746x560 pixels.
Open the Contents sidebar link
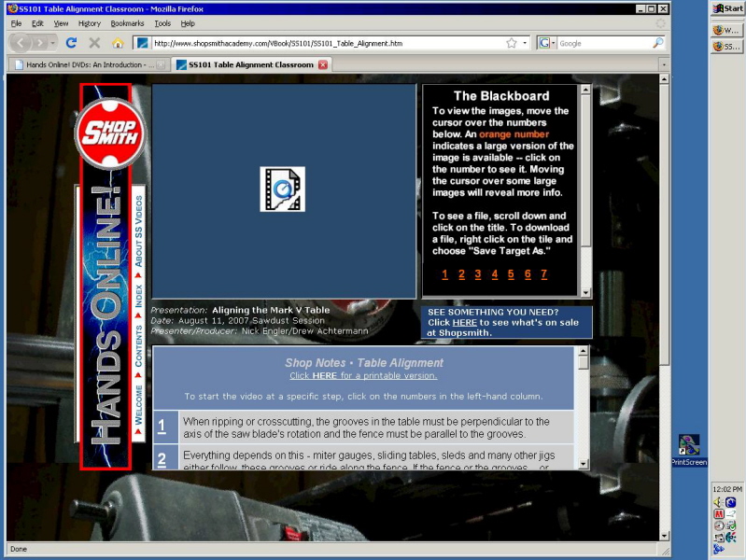[138, 346]
